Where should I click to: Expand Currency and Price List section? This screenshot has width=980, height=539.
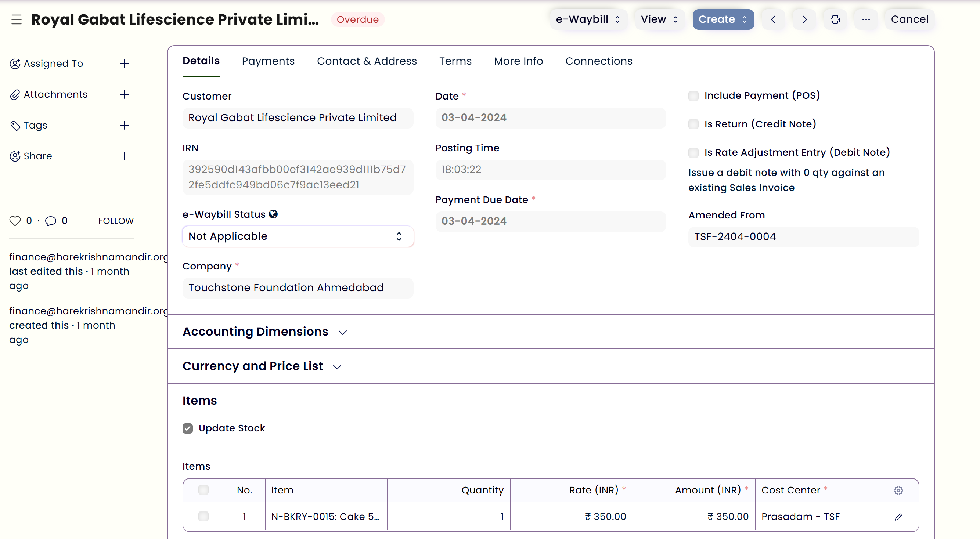click(x=262, y=366)
